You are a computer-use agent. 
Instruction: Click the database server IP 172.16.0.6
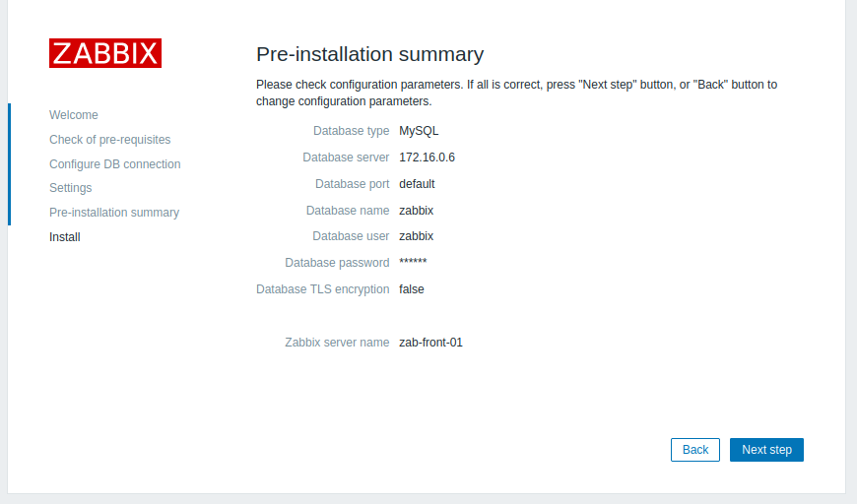coord(427,157)
